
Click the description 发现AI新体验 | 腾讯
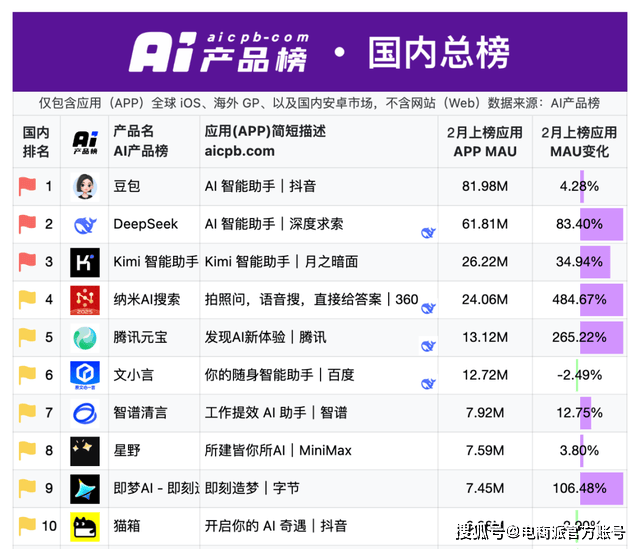[265, 338]
